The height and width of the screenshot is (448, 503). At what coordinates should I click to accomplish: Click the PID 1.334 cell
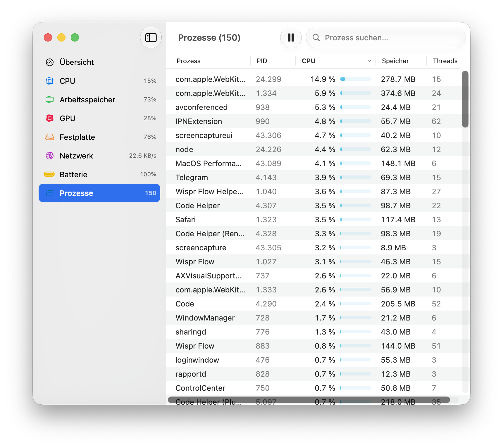click(x=266, y=93)
